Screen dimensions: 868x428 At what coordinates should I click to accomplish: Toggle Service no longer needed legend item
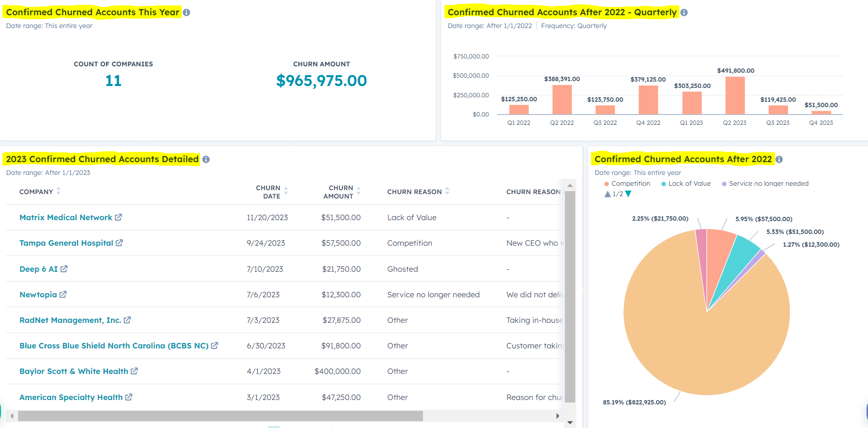[x=765, y=184]
